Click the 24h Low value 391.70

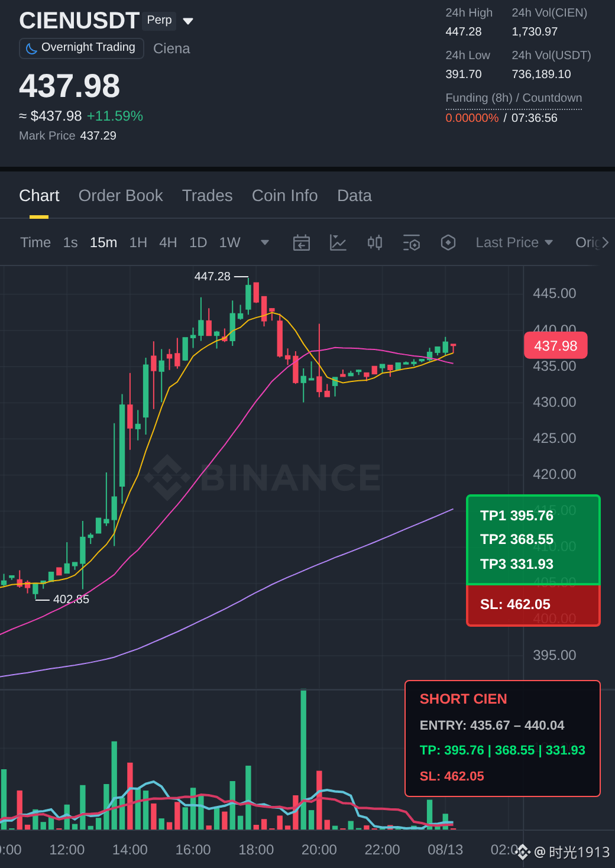tap(464, 74)
